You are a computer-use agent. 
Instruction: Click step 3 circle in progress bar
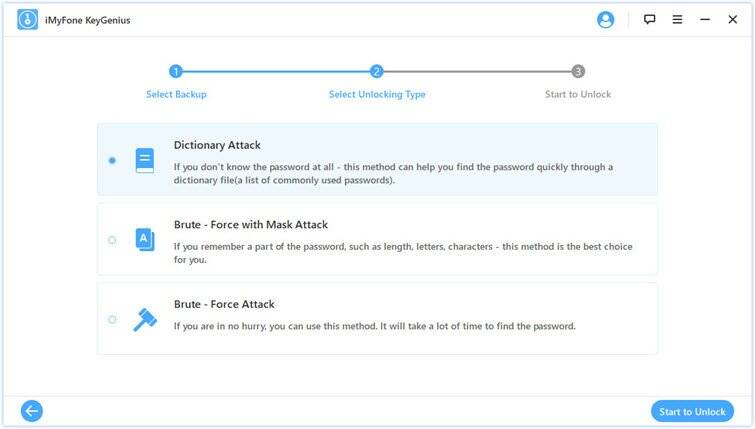tap(578, 71)
